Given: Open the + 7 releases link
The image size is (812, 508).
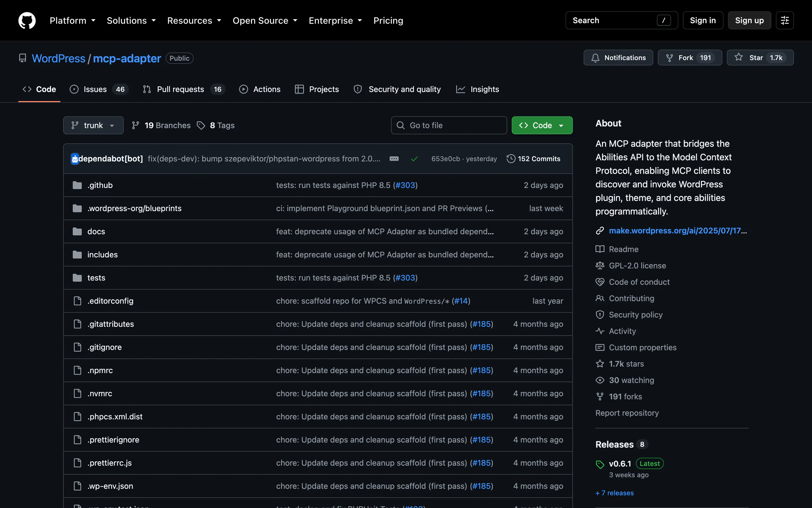Looking at the screenshot, I should (x=614, y=493).
